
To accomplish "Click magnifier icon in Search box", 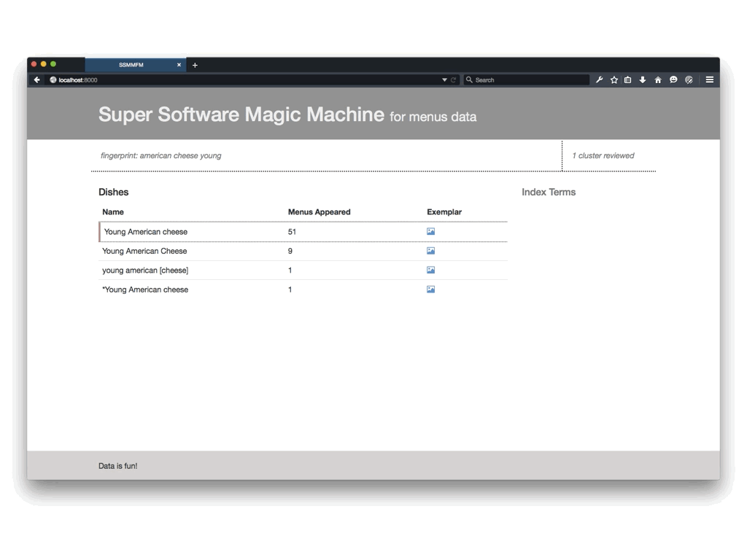I will pos(469,80).
